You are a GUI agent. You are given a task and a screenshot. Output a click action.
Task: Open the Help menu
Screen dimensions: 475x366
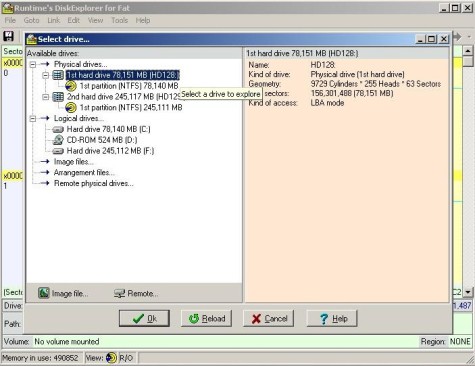(143, 20)
